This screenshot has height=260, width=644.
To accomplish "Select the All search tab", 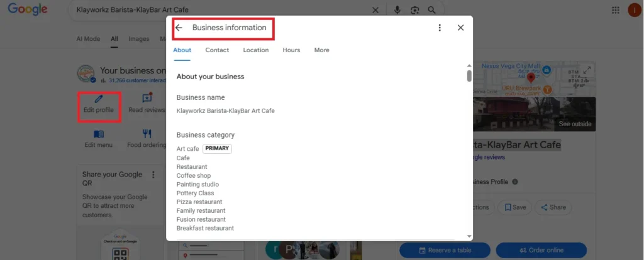I will click(114, 39).
